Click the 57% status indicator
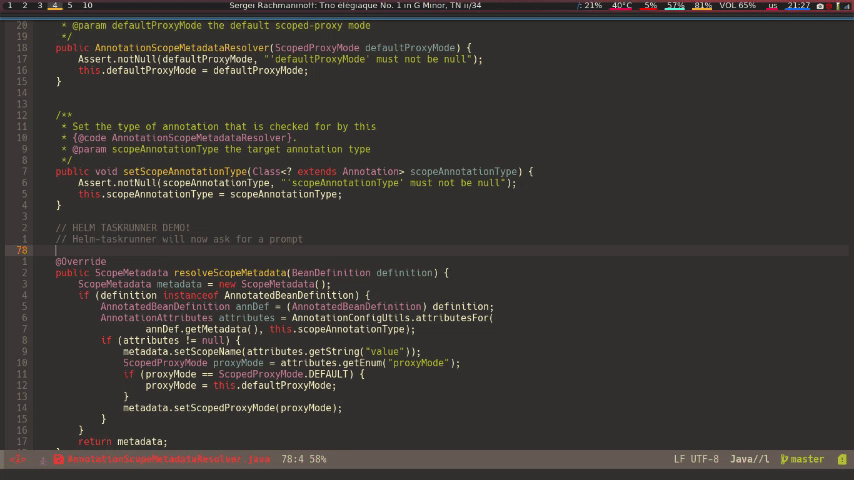Screen dimensions: 854x480 click(x=675, y=5)
